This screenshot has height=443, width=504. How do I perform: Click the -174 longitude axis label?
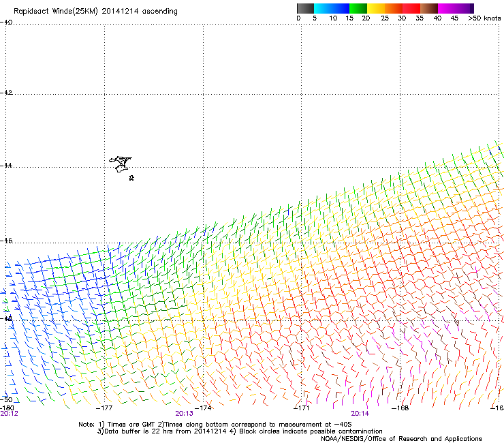203,408
